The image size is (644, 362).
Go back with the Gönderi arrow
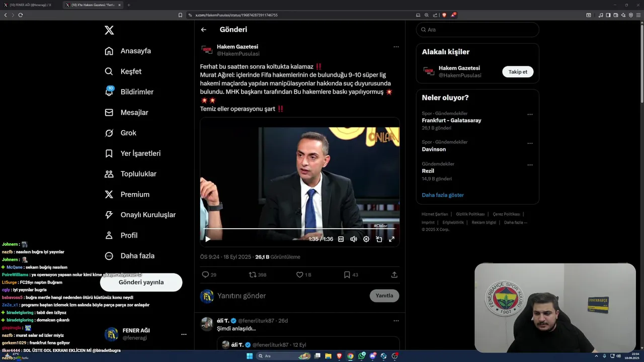tap(204, 30)
